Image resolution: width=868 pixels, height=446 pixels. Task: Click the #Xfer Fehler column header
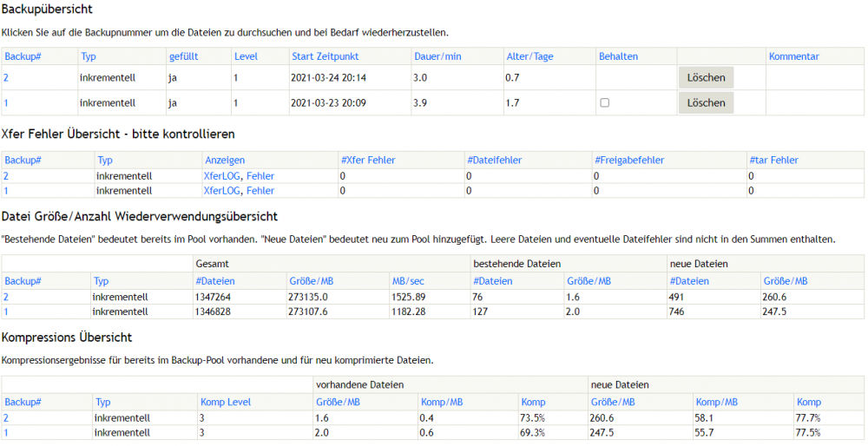(x=368, y=161)
